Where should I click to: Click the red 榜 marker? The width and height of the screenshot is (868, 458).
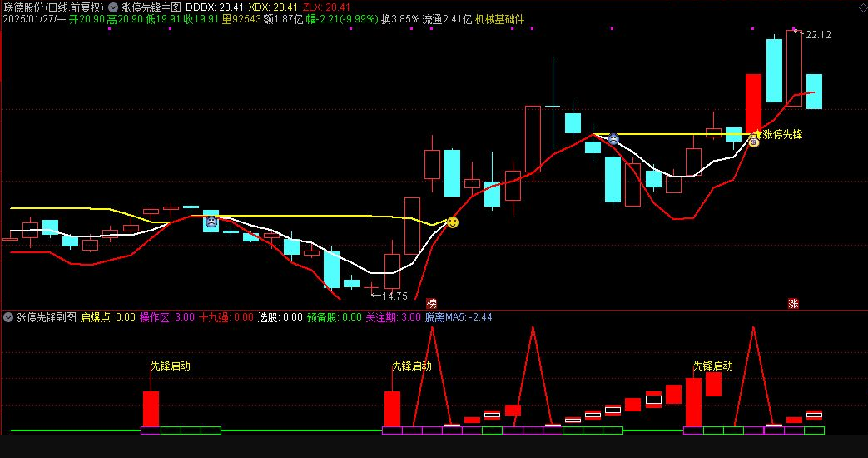coord(432,303)
